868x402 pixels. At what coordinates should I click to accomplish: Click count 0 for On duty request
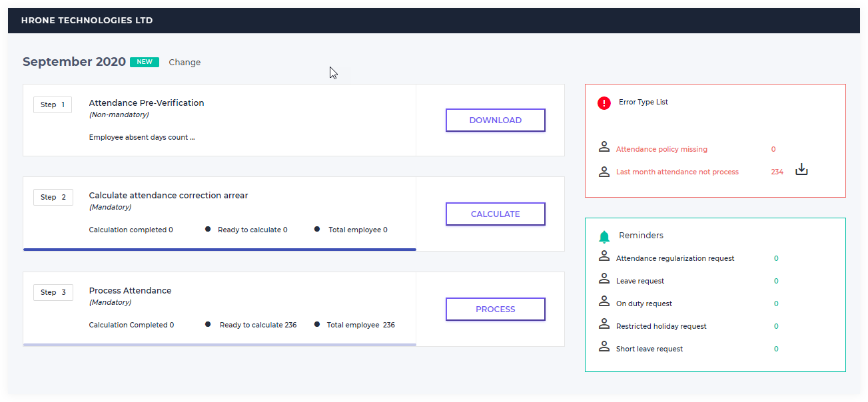tap(776, 303)
